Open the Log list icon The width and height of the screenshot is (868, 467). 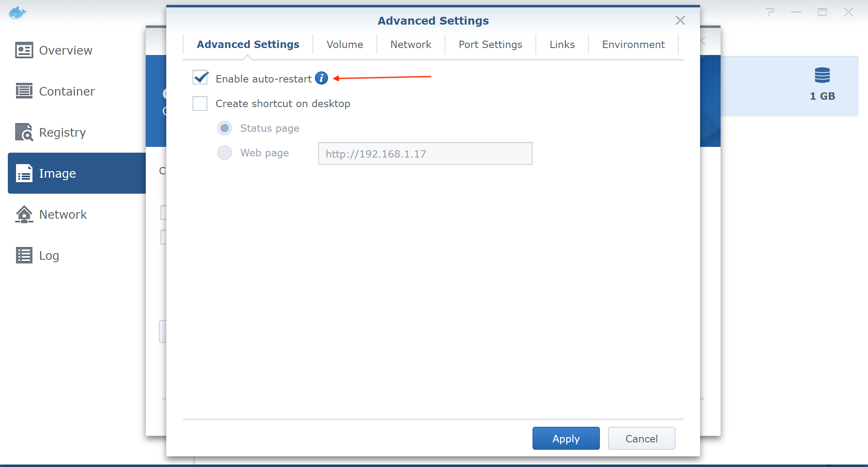(24, 255)
